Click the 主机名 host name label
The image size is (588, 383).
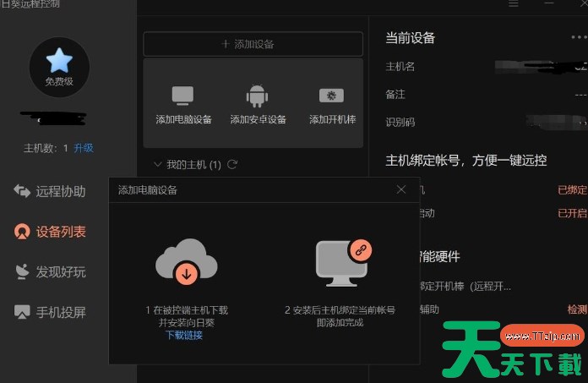tap(400, 67)
